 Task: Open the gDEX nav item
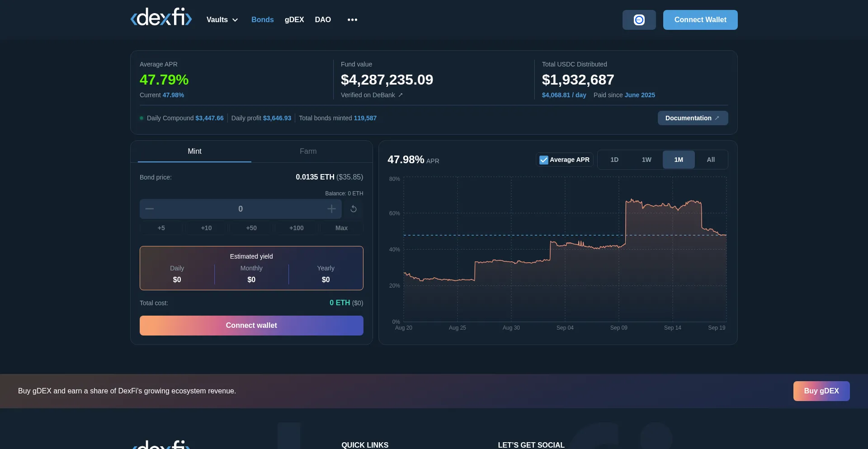[x=294, y=20]
